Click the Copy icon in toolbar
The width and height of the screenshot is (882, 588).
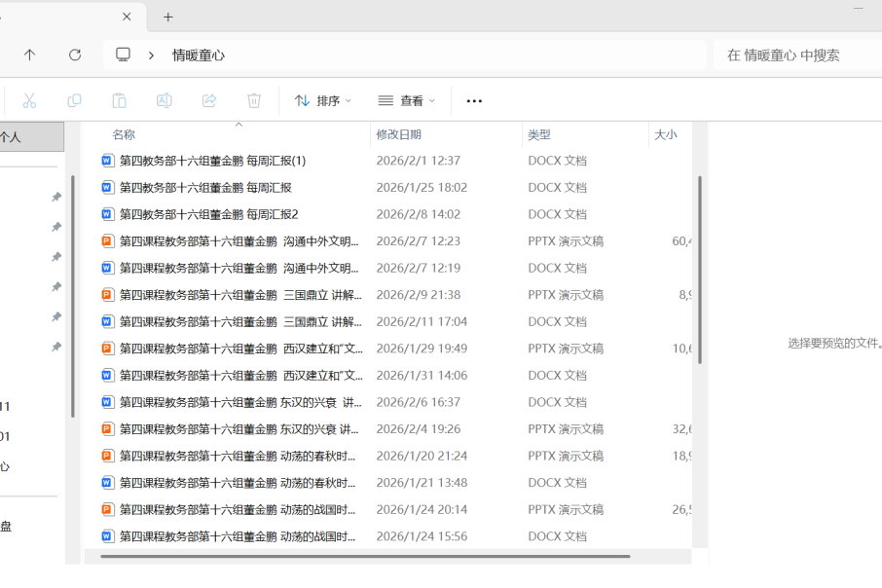point(74,100)
